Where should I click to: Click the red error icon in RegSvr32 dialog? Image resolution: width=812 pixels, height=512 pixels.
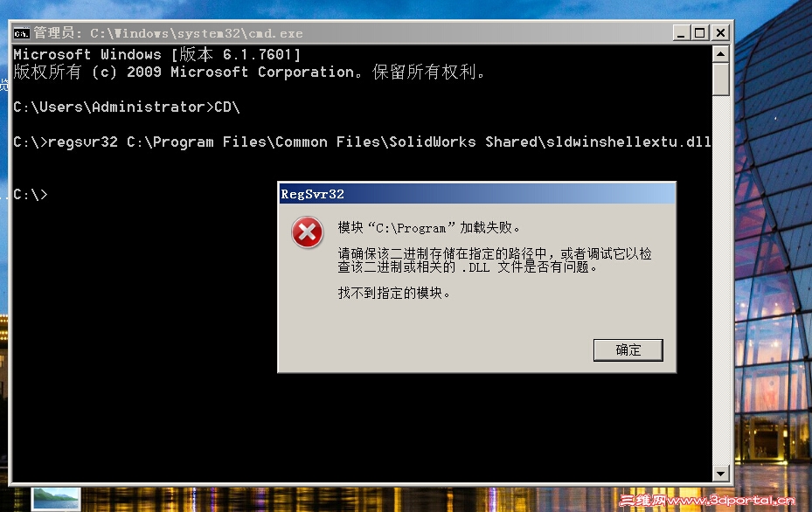(x=307, y=232)
